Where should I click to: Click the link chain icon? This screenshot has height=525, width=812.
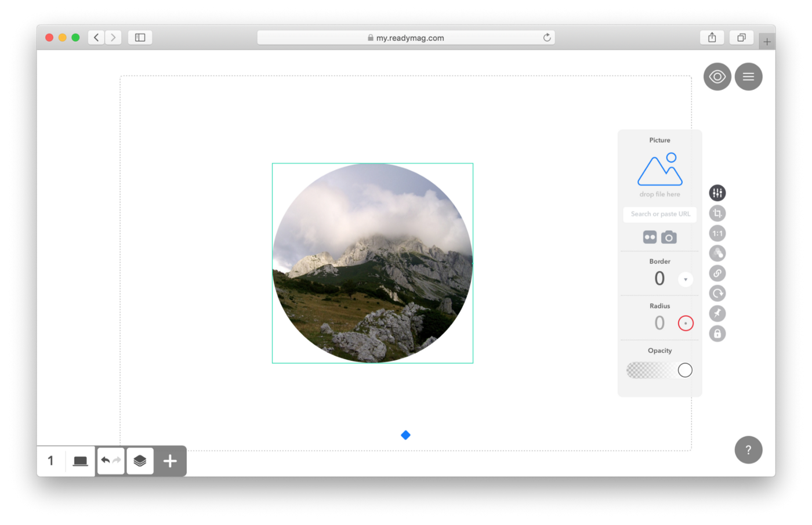[717, 273]
